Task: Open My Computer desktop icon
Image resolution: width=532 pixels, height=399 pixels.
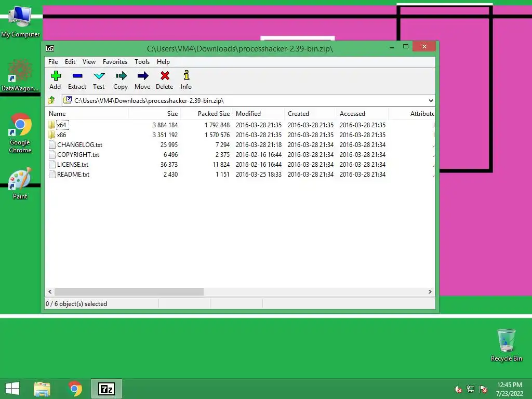Action: pyautogui.click(x=20, y=21)
